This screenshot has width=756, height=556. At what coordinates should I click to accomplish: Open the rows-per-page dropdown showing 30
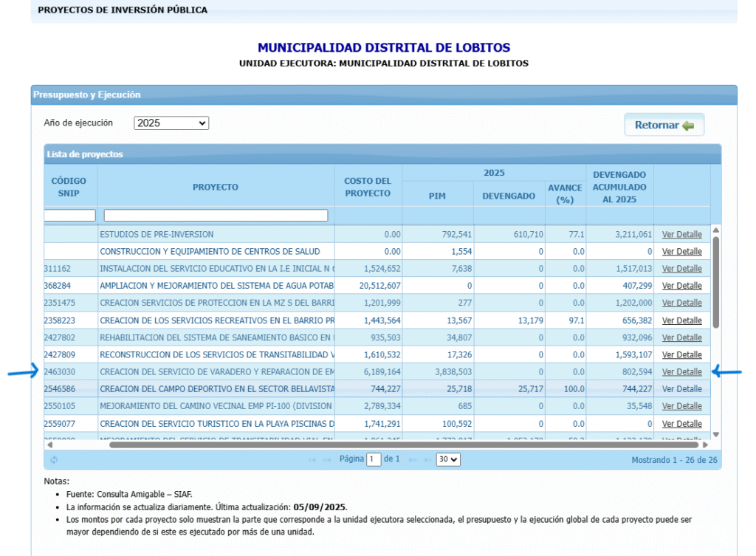448,459
